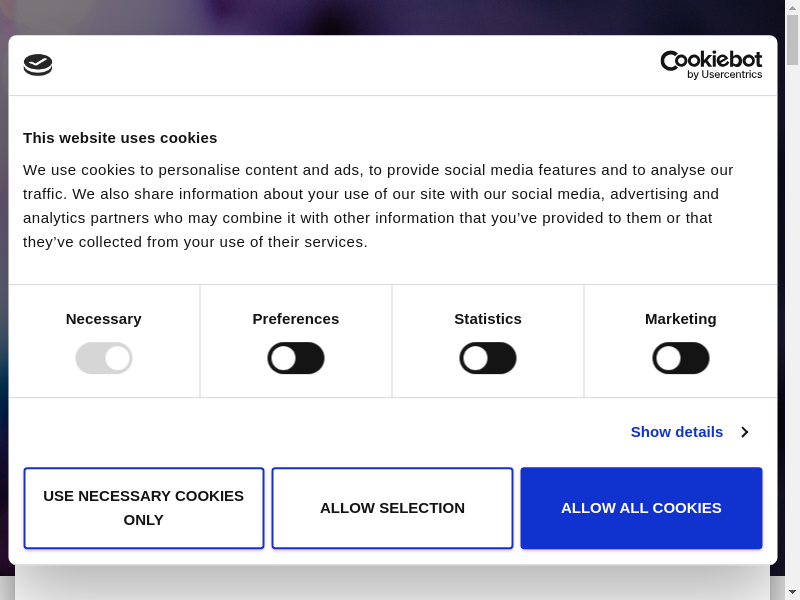Click the page scrollbar up arrow
Image resolution: width=800 pixels, height=600 pixels.
792,7
